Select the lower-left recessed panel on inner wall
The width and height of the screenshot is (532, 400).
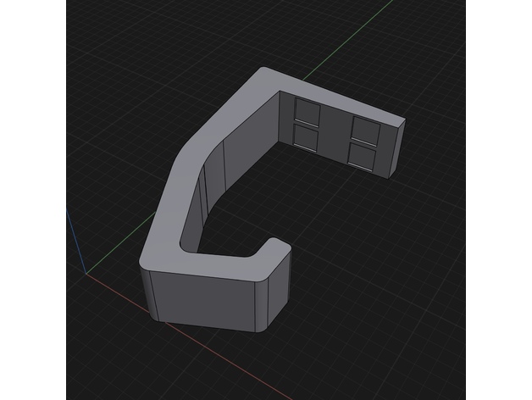pyautogui.click(x=306, y=136)
